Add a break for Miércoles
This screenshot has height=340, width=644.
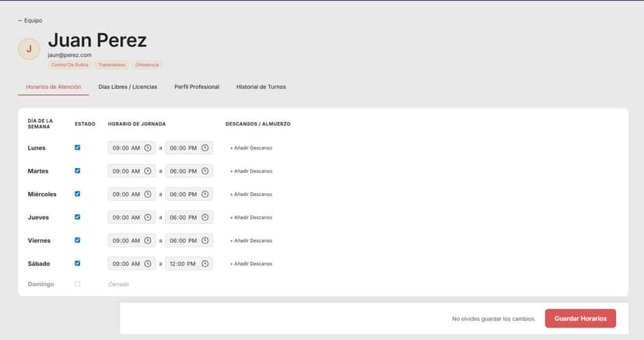(250, 195)
